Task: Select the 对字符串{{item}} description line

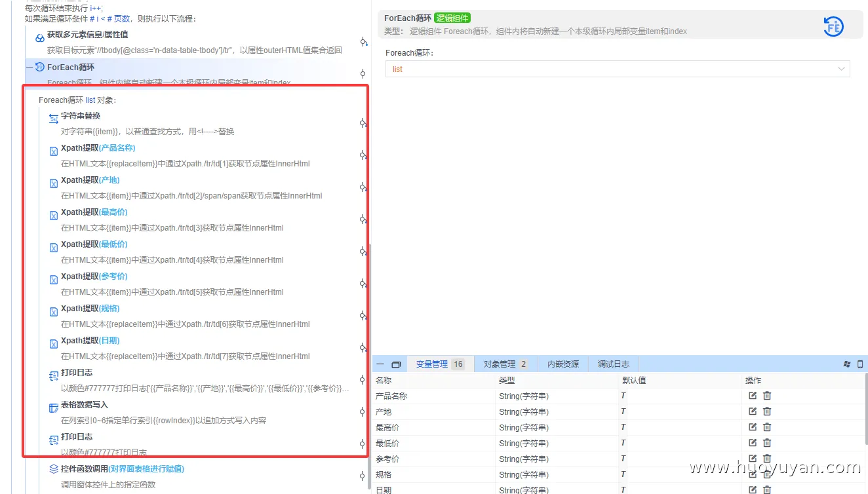Action: click(148, 132)
